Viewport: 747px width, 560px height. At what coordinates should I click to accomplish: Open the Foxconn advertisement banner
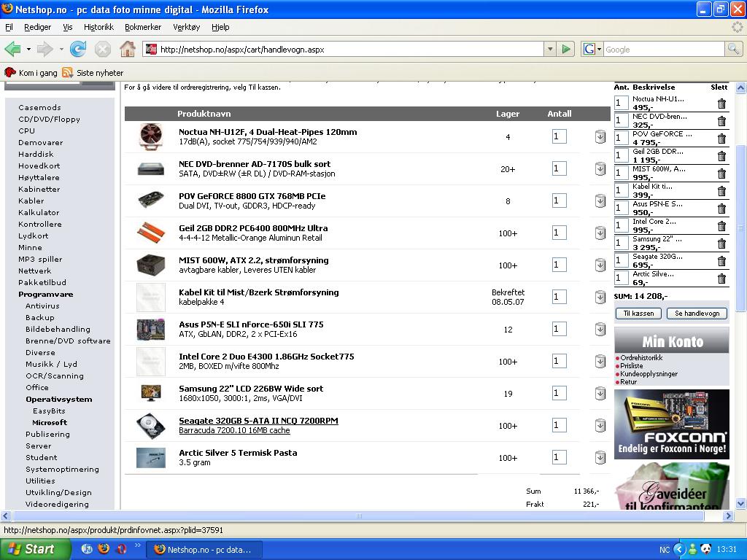[672, 424]
